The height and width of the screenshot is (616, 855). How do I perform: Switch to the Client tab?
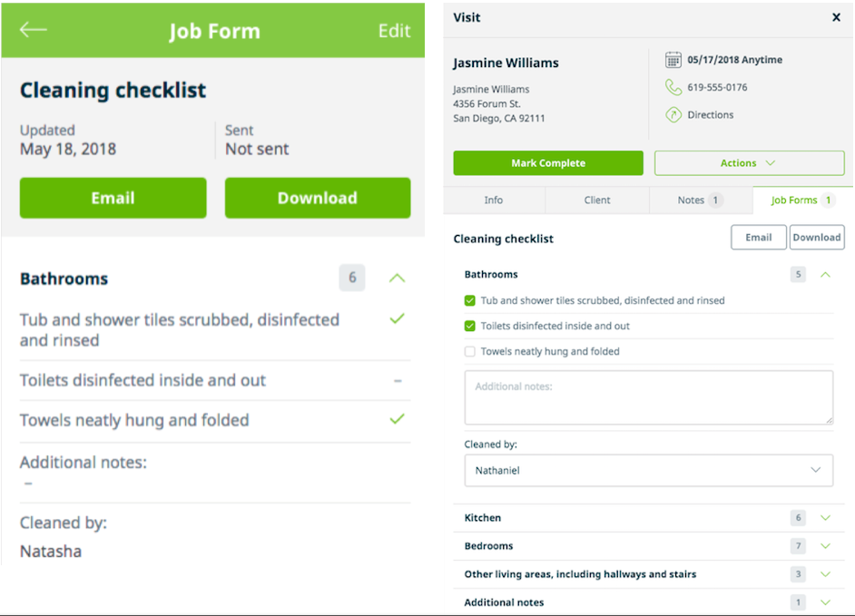(596, 200)
